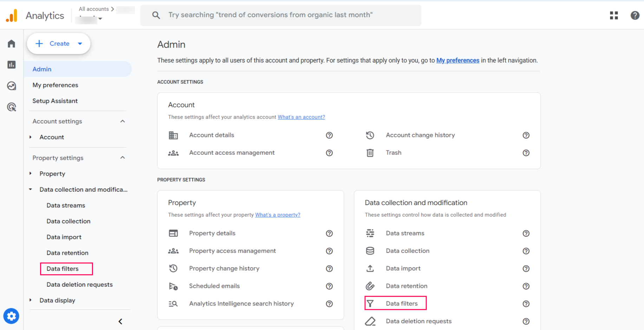Click help icon next to Account details
Screen dimensions: 644x330
[329, 135]
